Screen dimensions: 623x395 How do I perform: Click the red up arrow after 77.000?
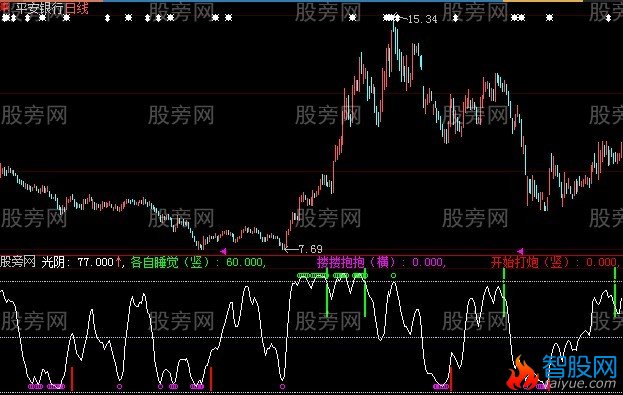(118, 262)
